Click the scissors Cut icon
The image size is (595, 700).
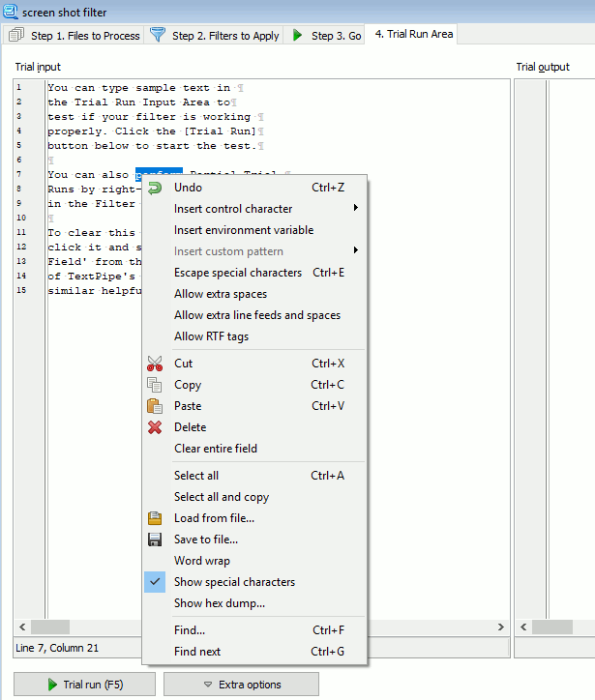tap(155, 364)
